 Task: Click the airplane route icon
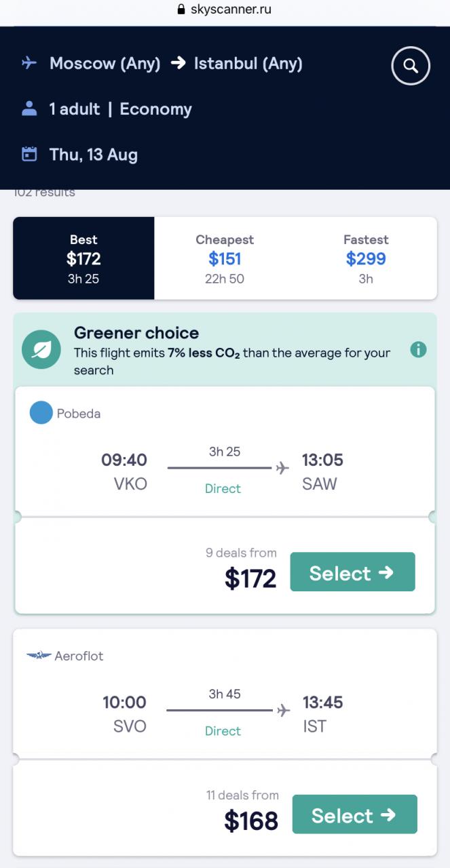point(29,64)
